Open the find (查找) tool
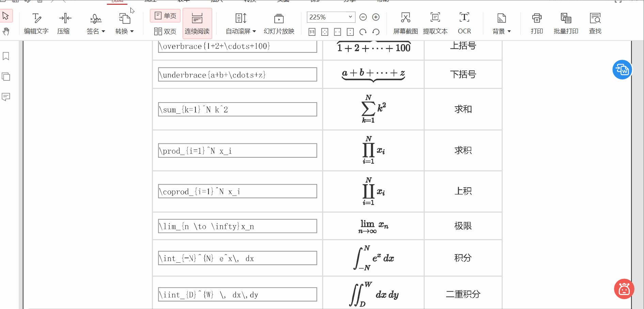 pyautogui.click(x=595, y=22)
